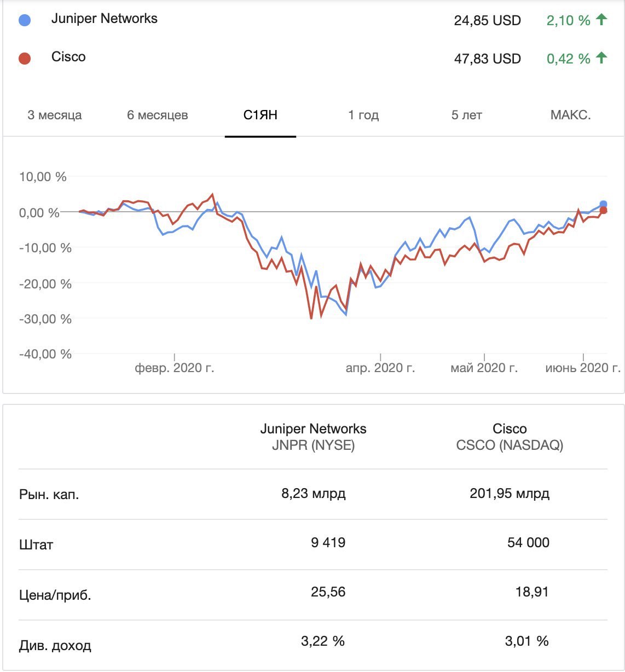Click the 9 419 employees value
Image resolution: width=625 pixels, height=672 pixels.
pyautogui.click(x=328, y=542)
